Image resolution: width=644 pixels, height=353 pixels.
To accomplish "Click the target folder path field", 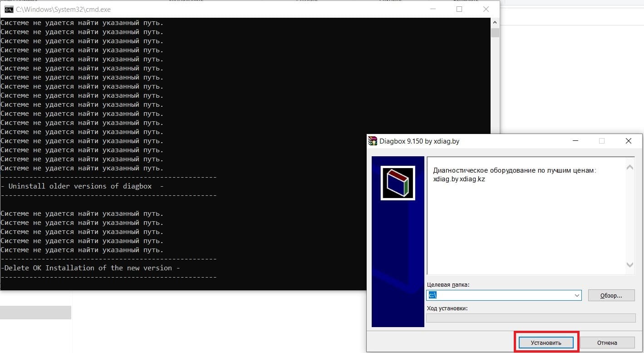I will [x=499, y=295].
